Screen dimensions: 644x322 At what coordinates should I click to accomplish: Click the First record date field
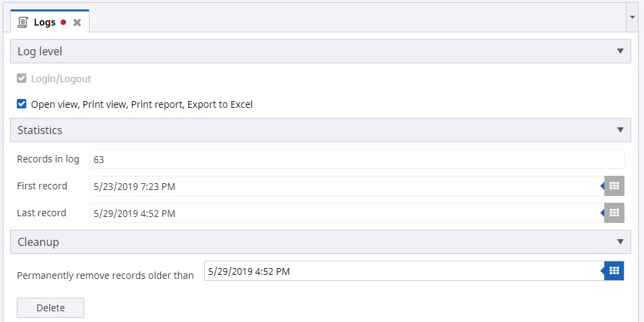pos(344,186)
